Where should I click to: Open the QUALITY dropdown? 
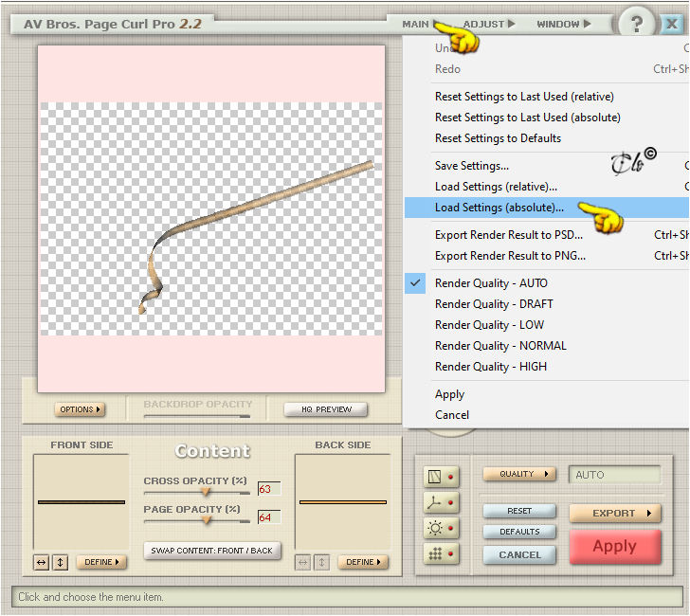pos(519,474)
